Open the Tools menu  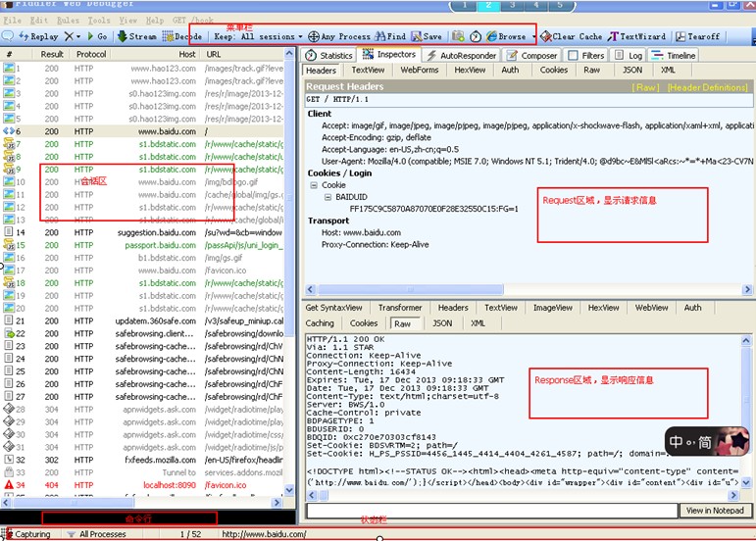99,21
